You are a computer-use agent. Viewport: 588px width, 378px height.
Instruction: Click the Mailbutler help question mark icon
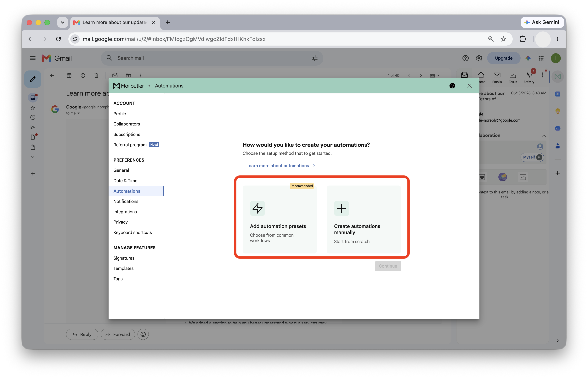tap(452, 86)
